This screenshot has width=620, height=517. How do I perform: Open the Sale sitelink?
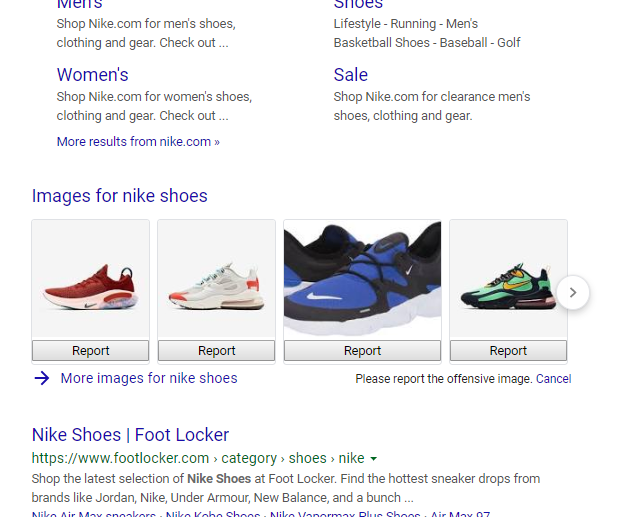(351, 75)
